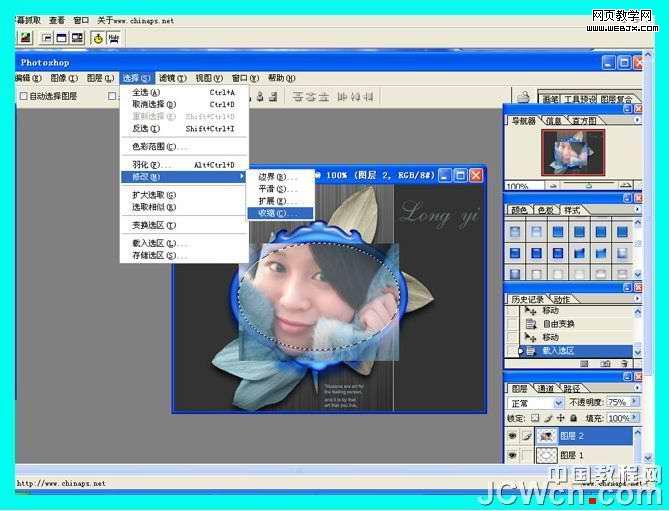Click the 自由变换 history state icon
Image resolution: width=669 pixels, height=511 pixels.
(530, 324)
